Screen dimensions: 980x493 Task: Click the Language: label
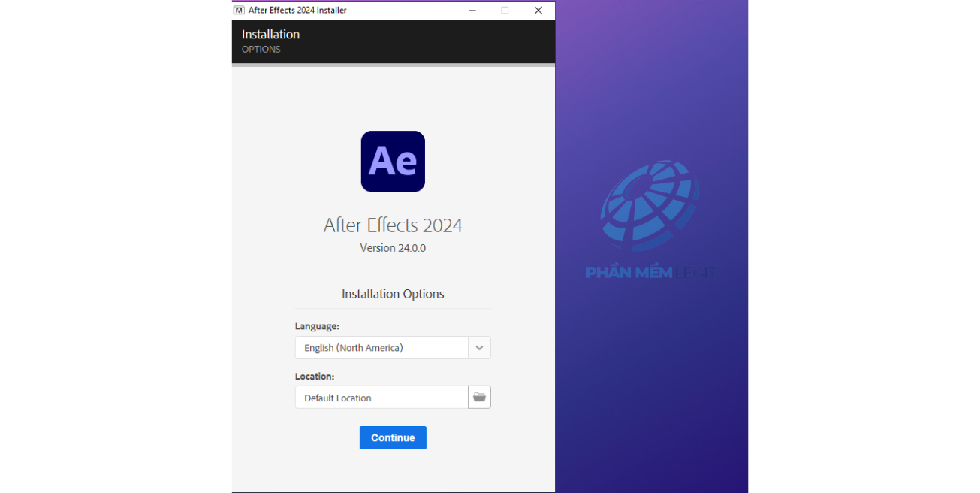[317, 326]
